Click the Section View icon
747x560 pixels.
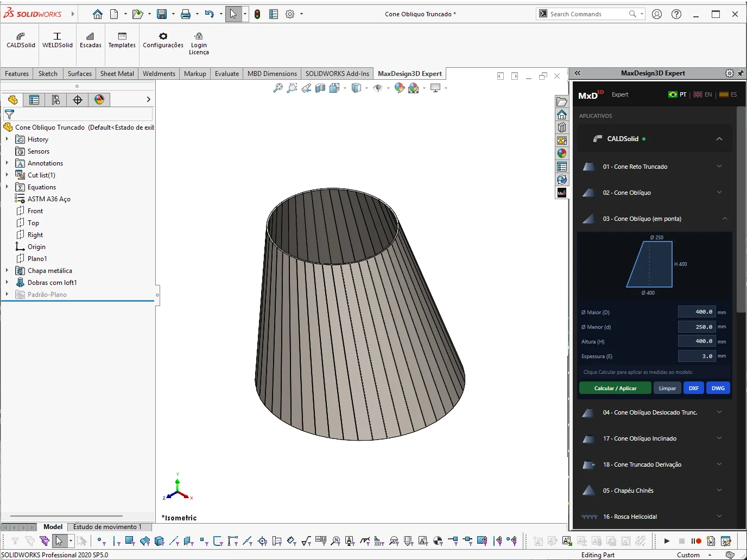320,88
